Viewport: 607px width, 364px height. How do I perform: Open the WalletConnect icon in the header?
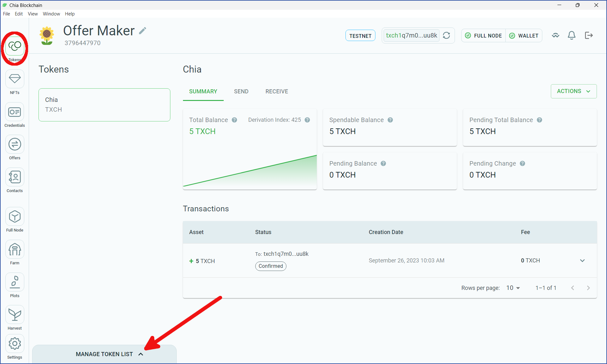click(x=556, y=35)
